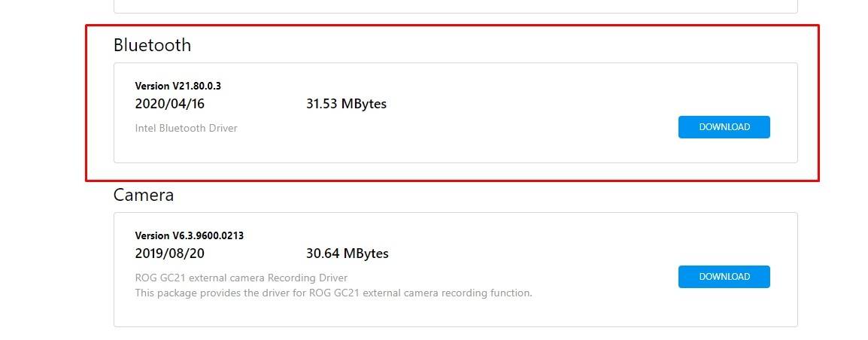Click the blank page margin left of Bluetooth heading
This screenshot has height=340, width=868.
[x=45, y=45]
